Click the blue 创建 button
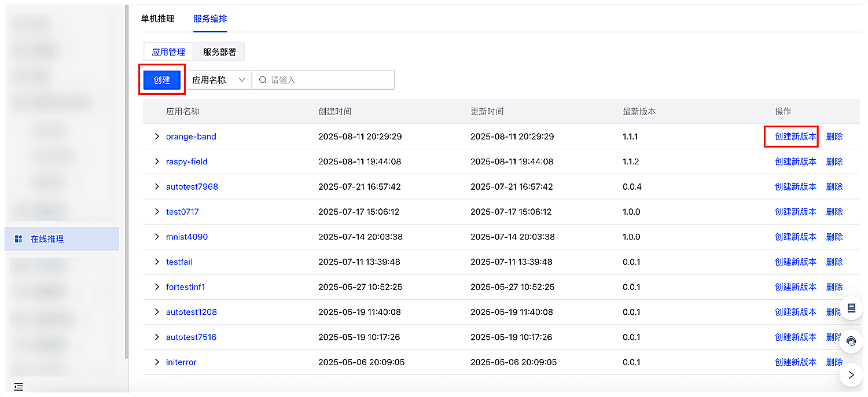868x397 pixels. click(x=162, y=80)
